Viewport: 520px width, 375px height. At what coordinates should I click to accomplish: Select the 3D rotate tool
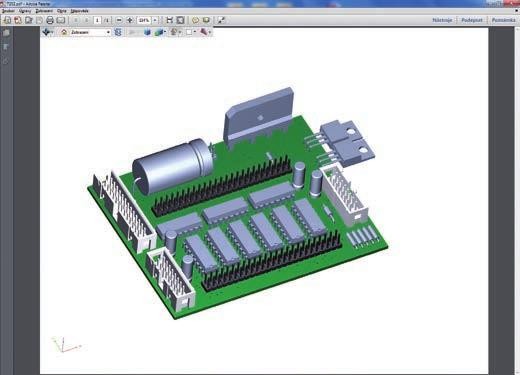[47, 32]
